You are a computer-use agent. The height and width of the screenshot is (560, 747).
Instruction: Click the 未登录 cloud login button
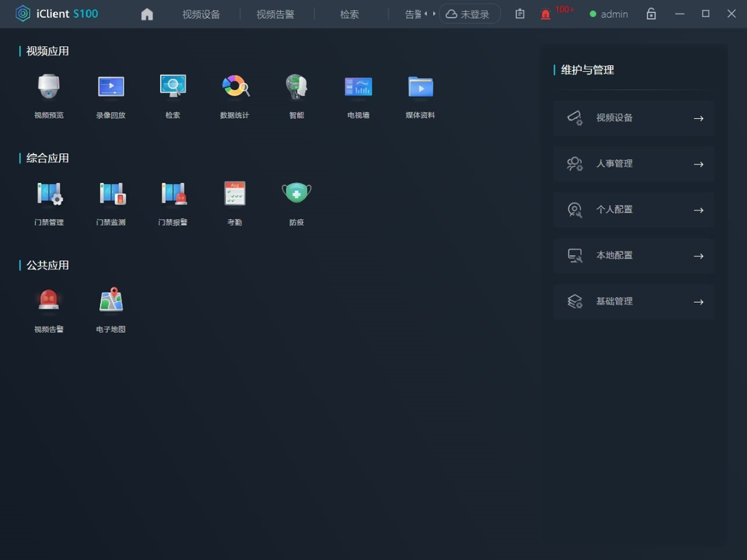tap(469, 14)
